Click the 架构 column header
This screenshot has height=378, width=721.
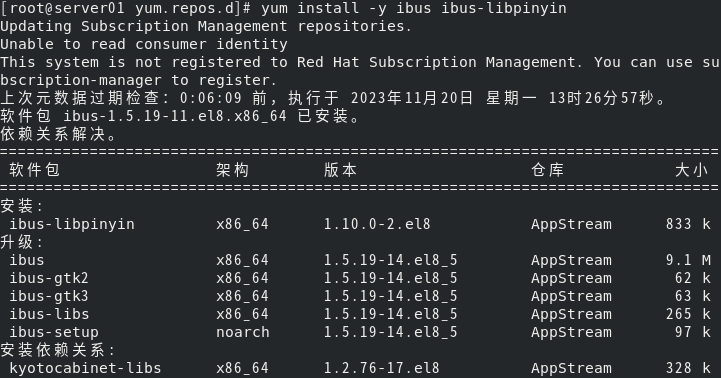click(233, 170)
